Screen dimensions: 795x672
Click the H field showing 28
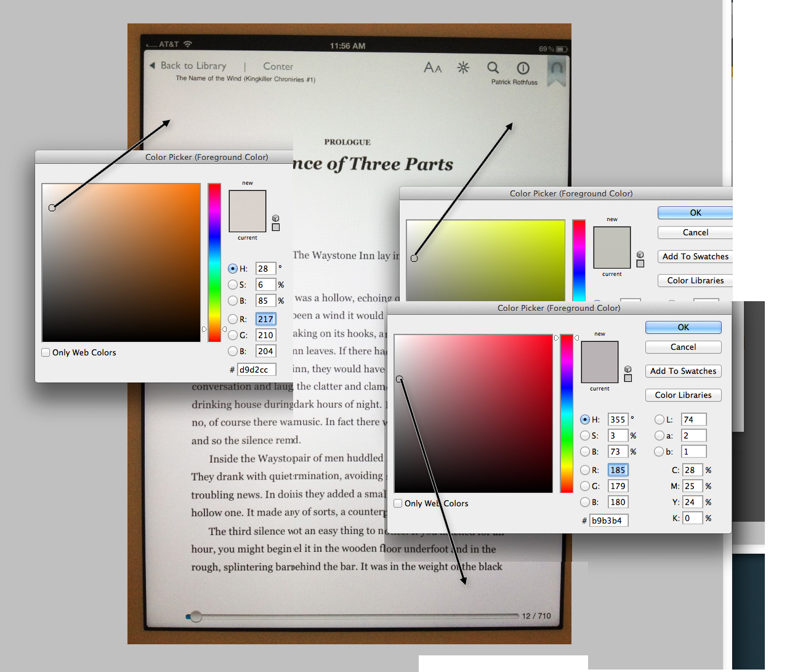[x=265, y=269]
